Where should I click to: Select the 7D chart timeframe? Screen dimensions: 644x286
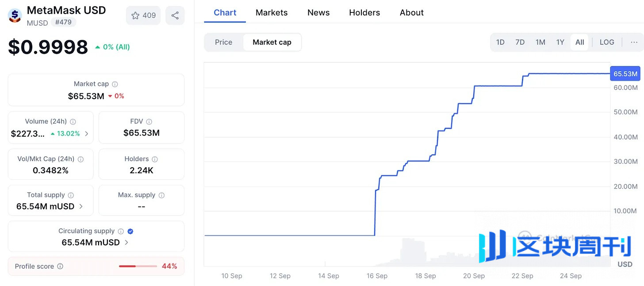520,42
